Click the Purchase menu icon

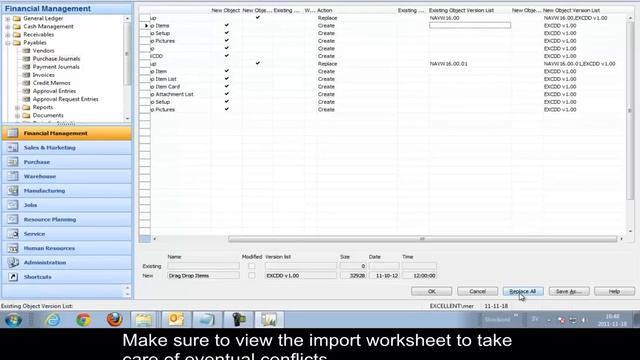tap(13, 162)
